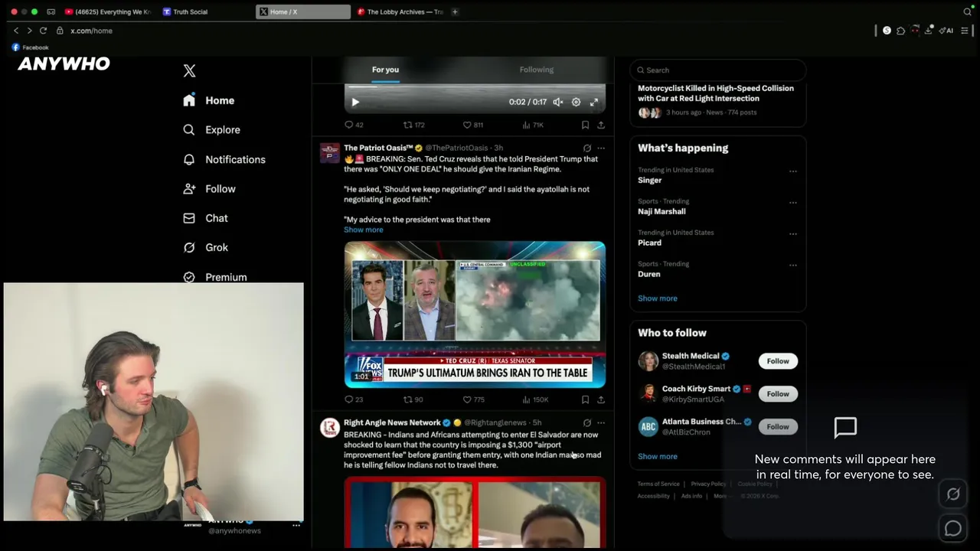Open more options for Naji Marshall trend
The width and height of the screenshot is (980, 551).
click(792, 203)
